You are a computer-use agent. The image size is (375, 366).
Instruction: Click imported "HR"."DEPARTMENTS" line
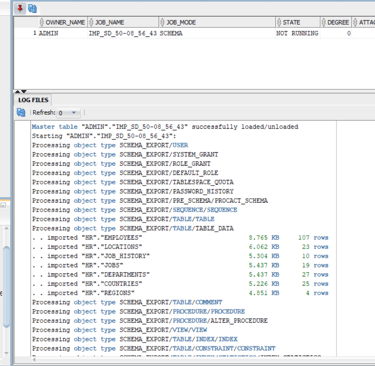click(x=180, y=275)
